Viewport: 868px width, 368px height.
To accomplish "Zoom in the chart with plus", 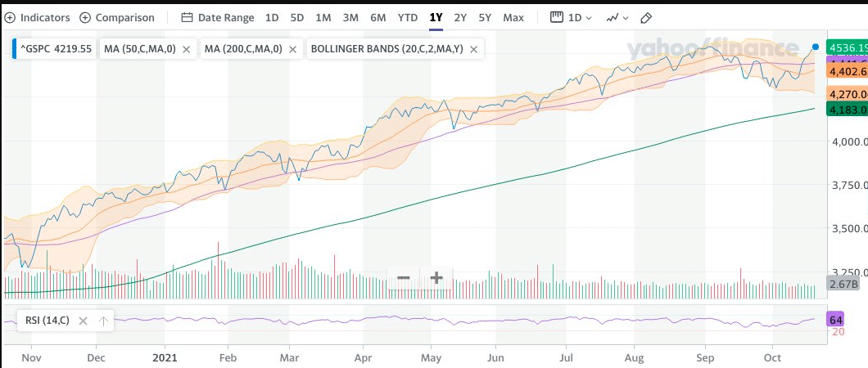I will tap(436, 278).
